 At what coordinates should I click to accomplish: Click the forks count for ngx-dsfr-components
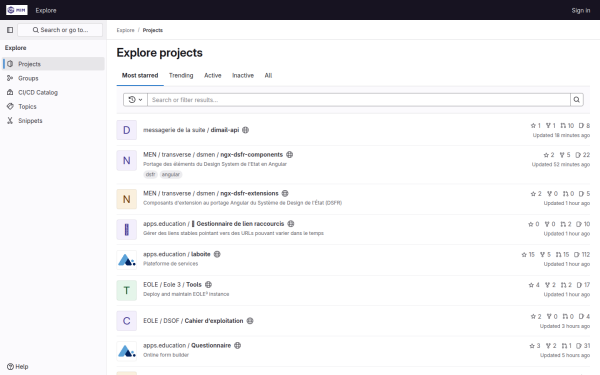point(565,155)
